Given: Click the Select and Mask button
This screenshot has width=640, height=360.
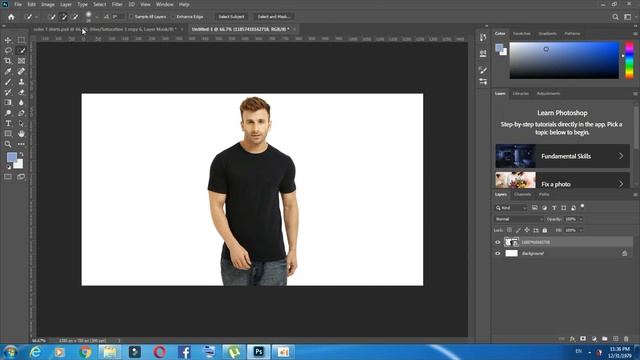Looking at the screenshot, I should click(x=273, y=17).
